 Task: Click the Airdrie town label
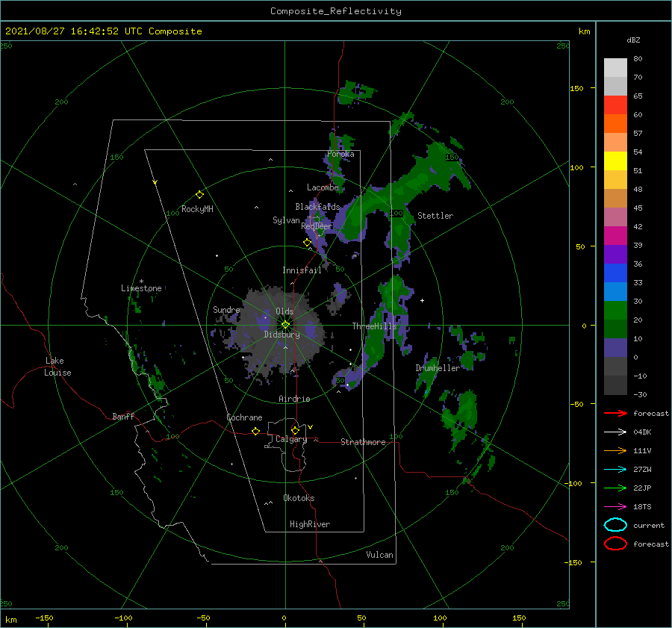point(294,399)
